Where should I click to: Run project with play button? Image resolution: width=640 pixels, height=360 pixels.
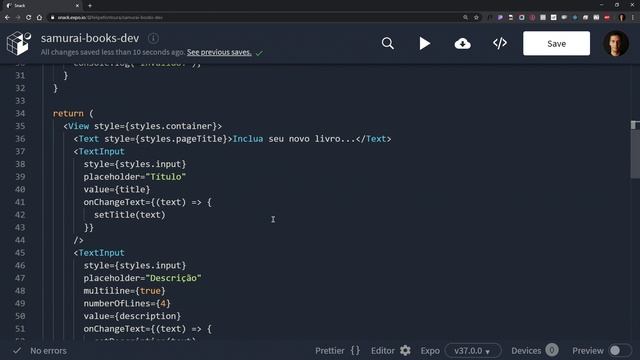(424, 43)
